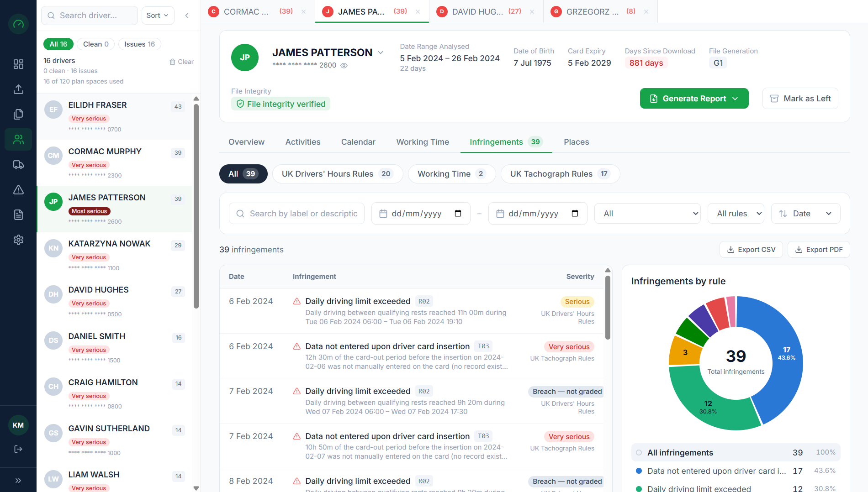This screenshot has width=868, height=492.
Task: Open the dashboard grid icon in sidebar
Action: (x=18, y=64)
